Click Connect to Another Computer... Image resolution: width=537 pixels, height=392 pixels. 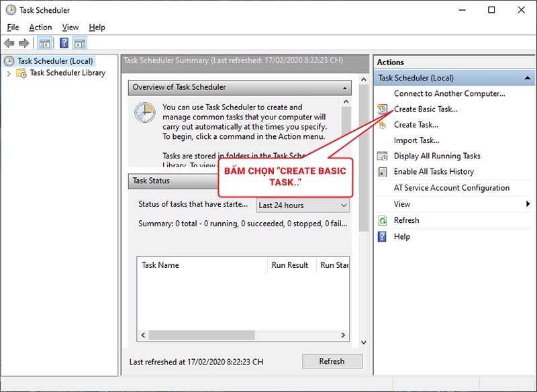449,93
